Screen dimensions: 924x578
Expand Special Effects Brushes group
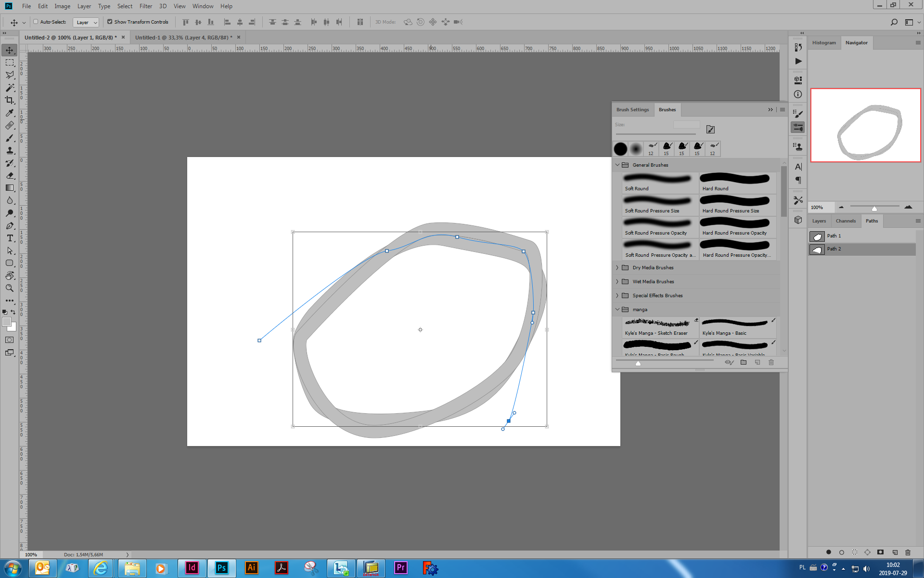[x=617, y=296]
